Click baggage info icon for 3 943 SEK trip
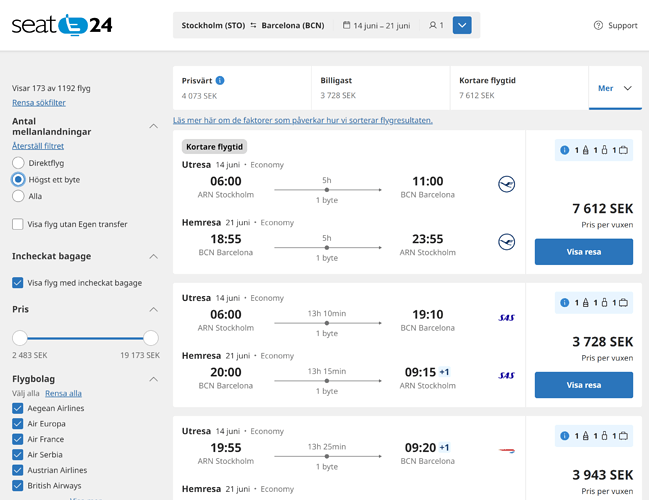649x500 pixels. 565,436
